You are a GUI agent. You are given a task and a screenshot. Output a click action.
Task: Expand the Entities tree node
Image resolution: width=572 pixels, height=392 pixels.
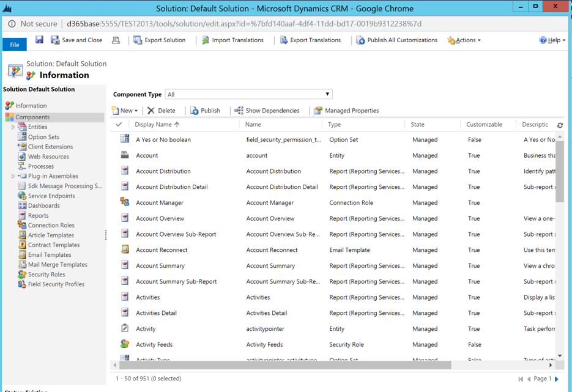coord(13,127)
